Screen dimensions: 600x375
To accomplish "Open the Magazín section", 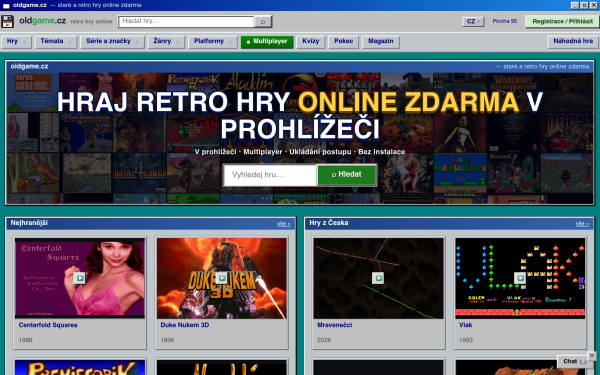I will pos(381,41).
